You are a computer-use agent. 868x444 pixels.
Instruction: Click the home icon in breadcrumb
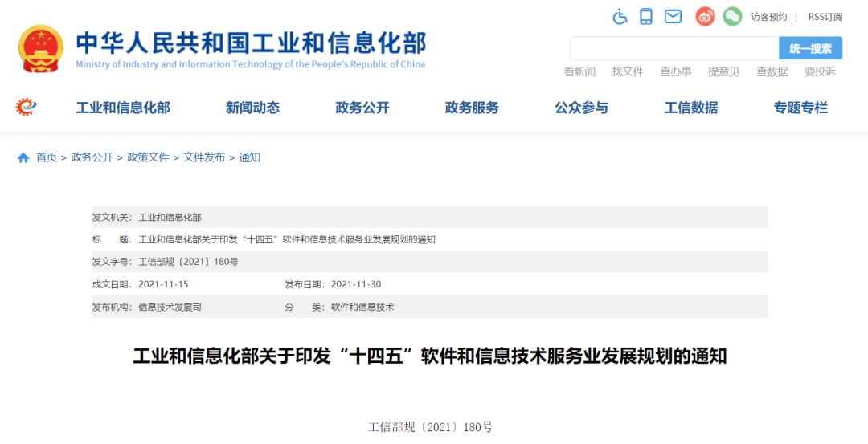(23, 157)
